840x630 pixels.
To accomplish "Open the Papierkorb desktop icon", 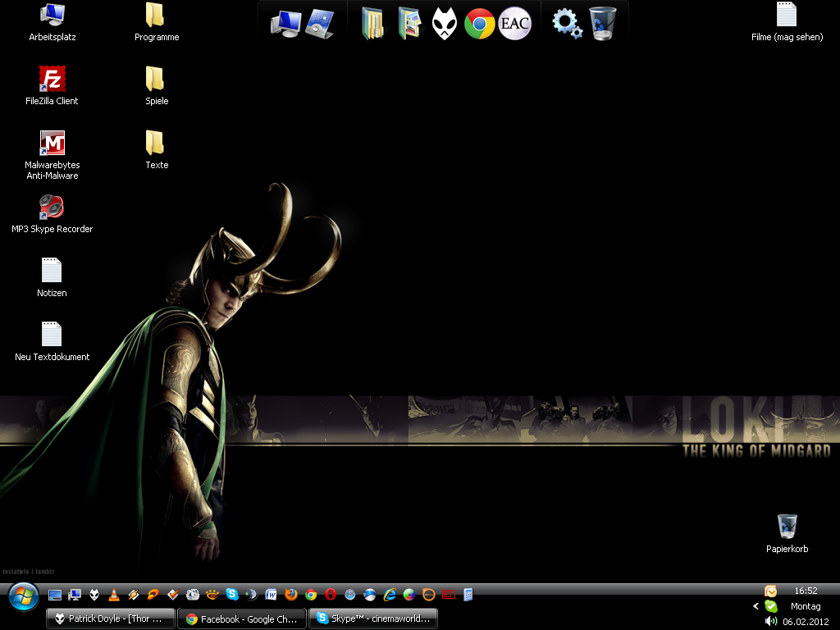I will (787, 533).
